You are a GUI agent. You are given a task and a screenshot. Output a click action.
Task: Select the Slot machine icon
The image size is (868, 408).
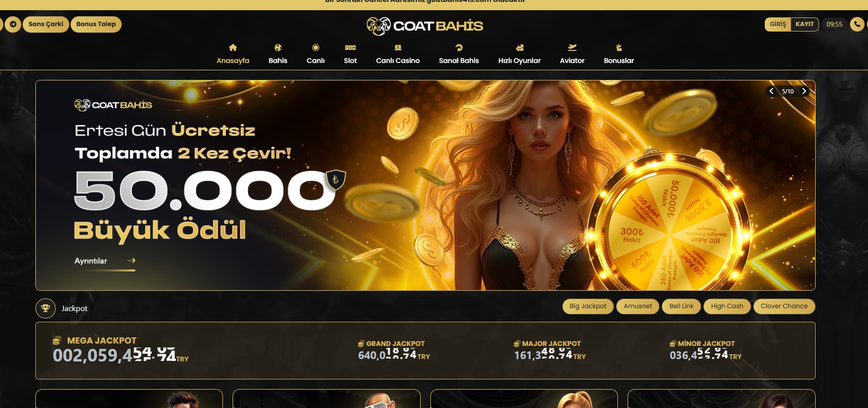point(350,47)
